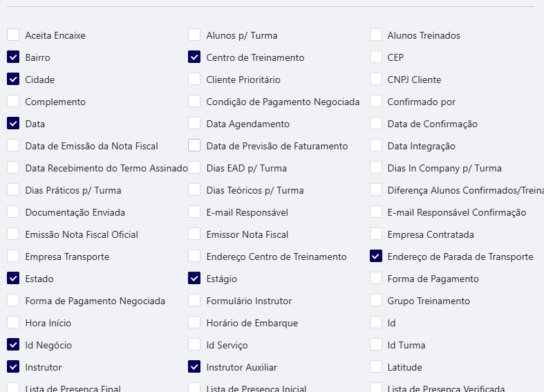Uncheck the Estágio checkbox

194,279
